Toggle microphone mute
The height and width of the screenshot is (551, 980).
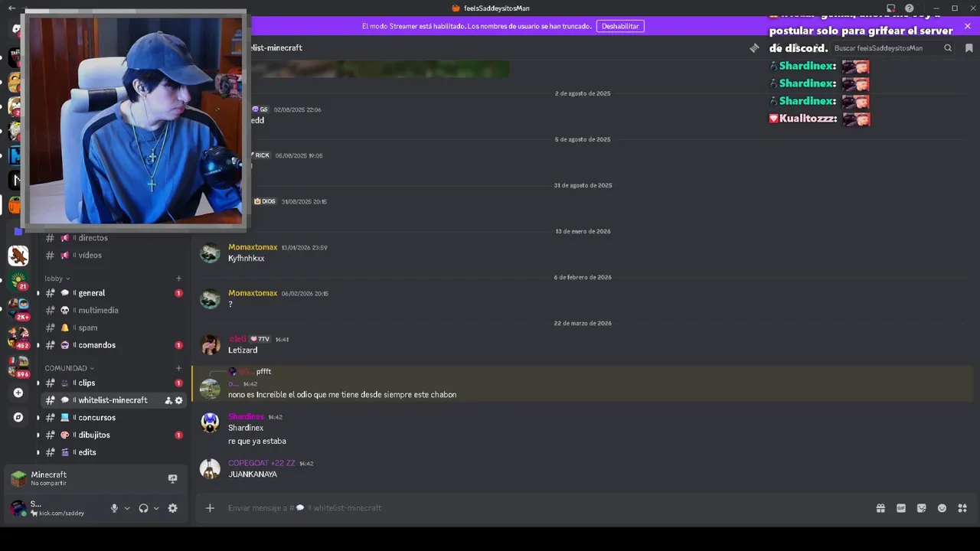(114, 508)
